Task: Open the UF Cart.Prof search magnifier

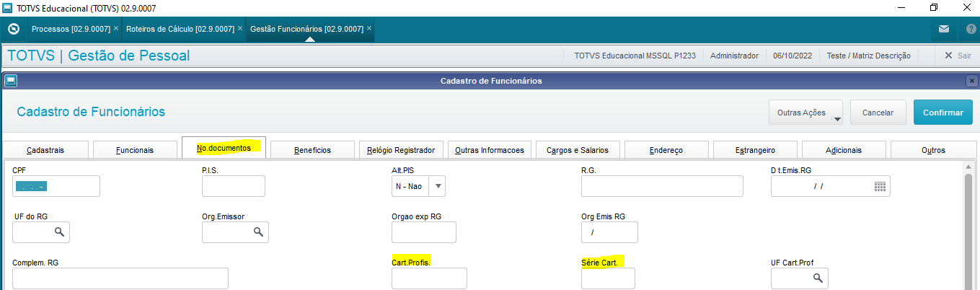Action: pos(818,278)
